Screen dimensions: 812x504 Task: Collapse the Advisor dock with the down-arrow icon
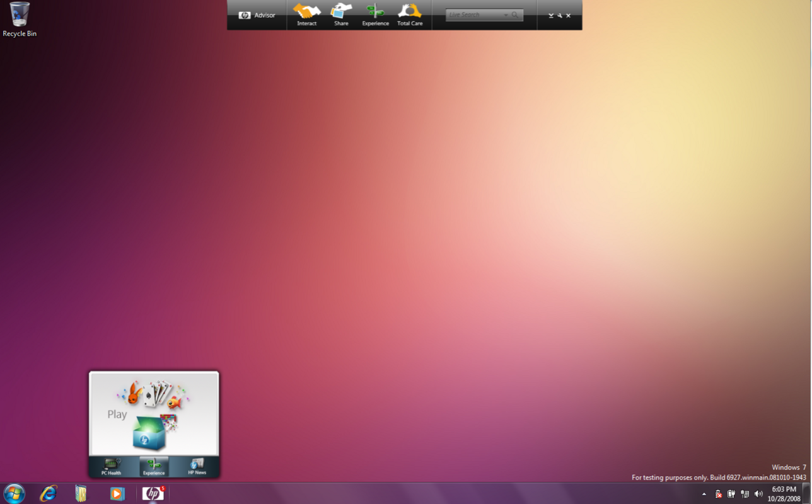[551, 16]
